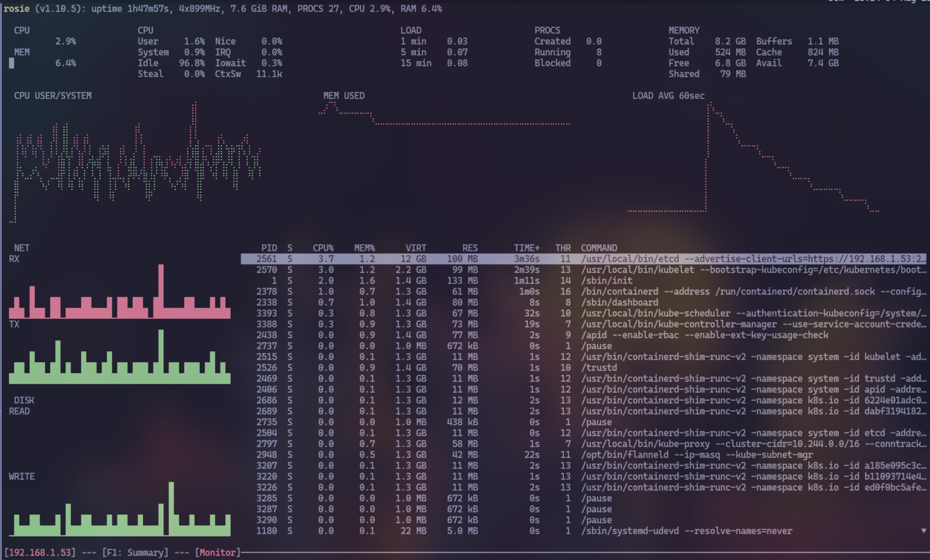The height and width of the screenshot is (560, 930).
Task: Click the MEM usage bar indicator
Action: pyautogui.click(x=11, y=63)
